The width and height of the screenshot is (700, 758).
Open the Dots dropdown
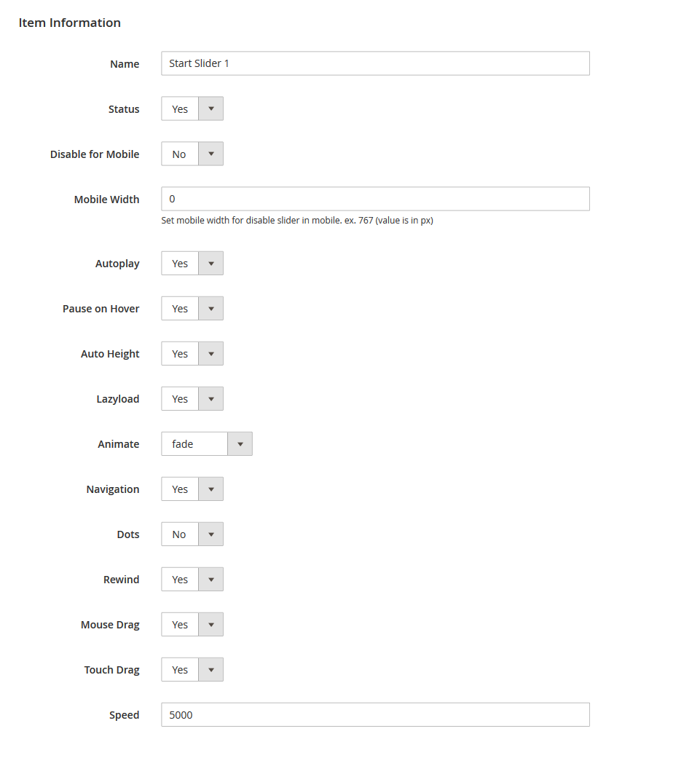(192, 534)
